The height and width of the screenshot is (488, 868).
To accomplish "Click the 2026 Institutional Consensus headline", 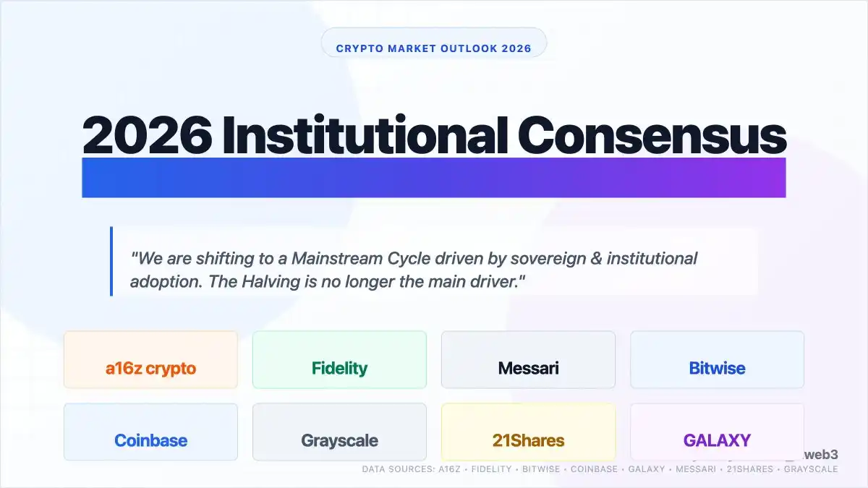I will (434, 134).
